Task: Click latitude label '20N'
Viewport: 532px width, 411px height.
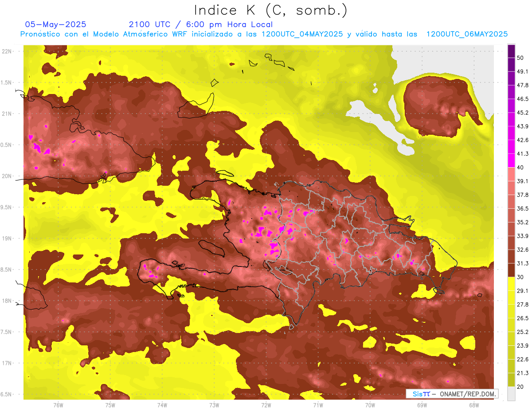Action: click(7, 176)
